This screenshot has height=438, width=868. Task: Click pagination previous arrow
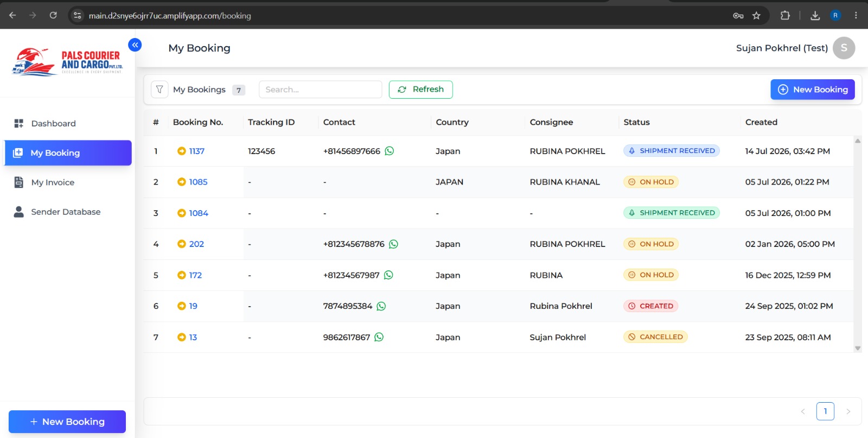coord(803,411)
